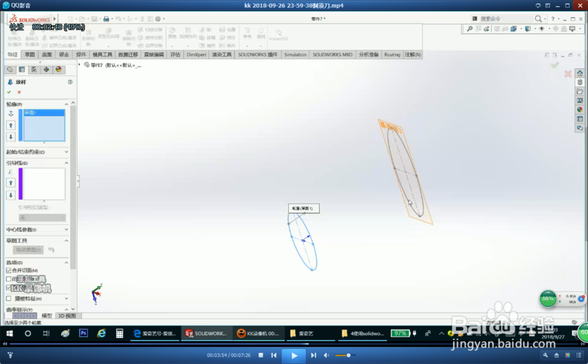Confirm the loft with green checkmark

coord(9,92)
